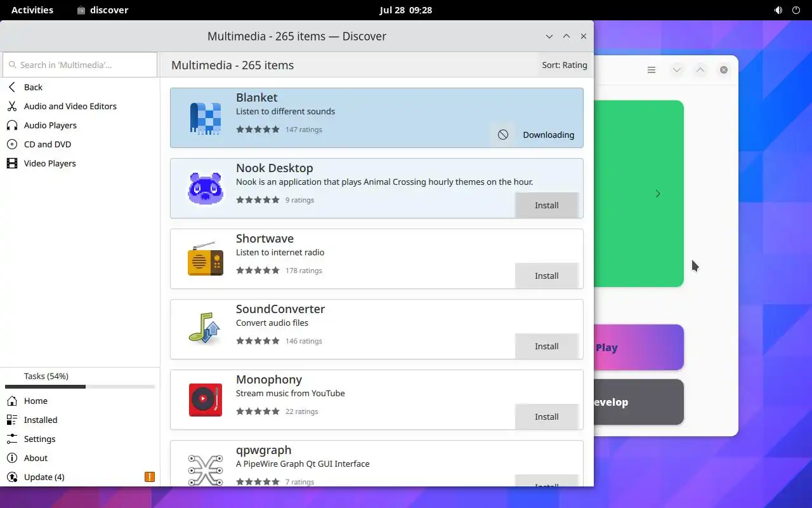
Task: Click the Audio and Video Editors scissors icon
Action: [12, 106]
